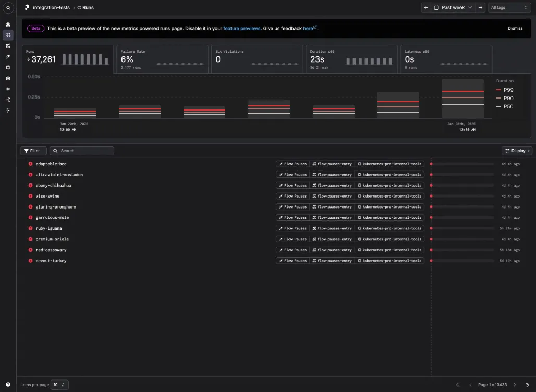Expand the All tags selector
Screen dimensions: 536x392
pyautogui.click(x=509, y=7)
